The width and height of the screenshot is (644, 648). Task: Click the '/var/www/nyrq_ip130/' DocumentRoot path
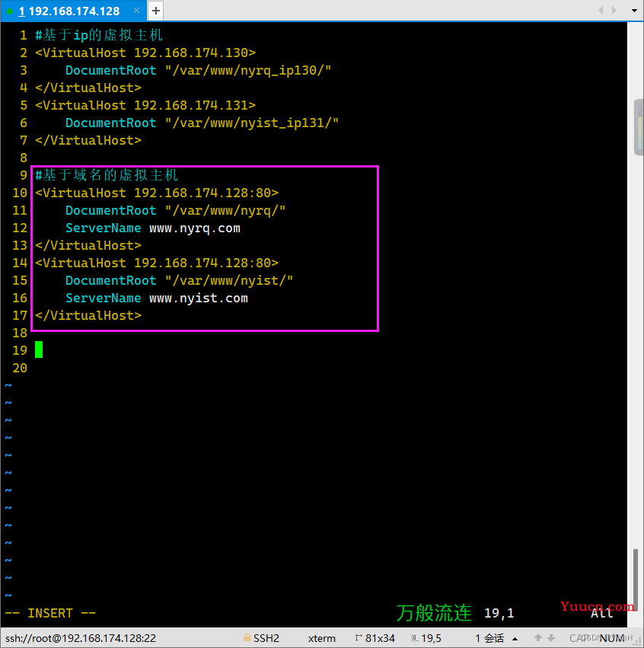248,71
